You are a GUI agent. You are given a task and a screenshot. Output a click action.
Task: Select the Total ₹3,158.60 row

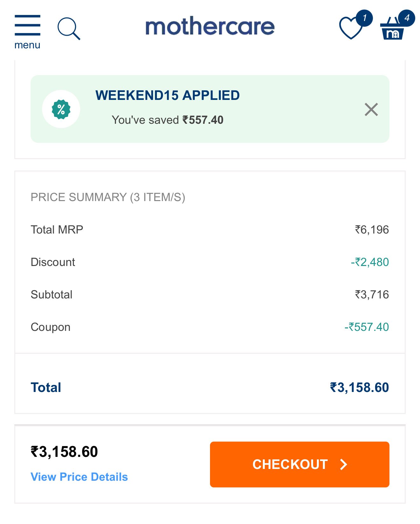(210, 387)
